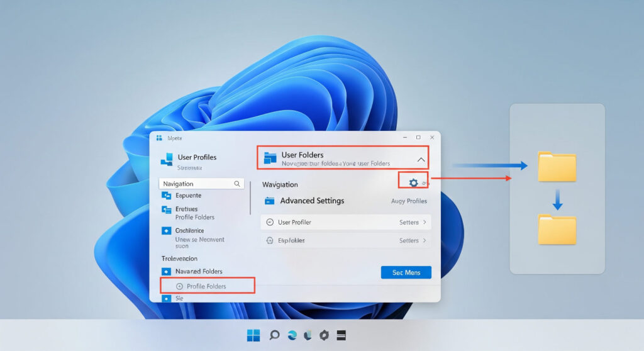Click the icon beside Cnchilanice

(x=166, y=231)
